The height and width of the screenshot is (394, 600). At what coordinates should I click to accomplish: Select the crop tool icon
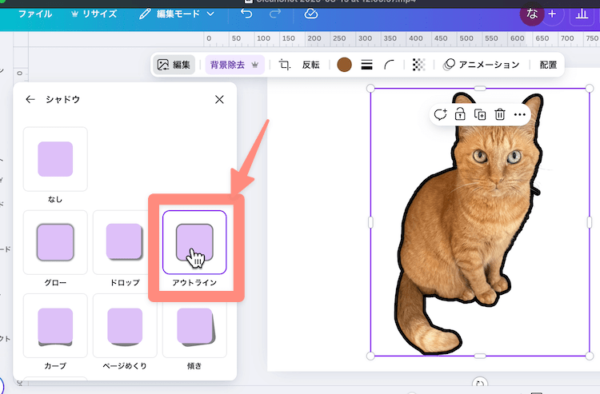(x=284, y=65)
